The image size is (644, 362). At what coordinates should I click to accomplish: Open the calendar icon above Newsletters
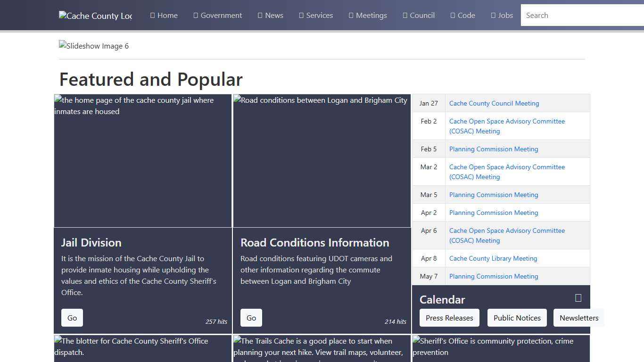point(578,298)
